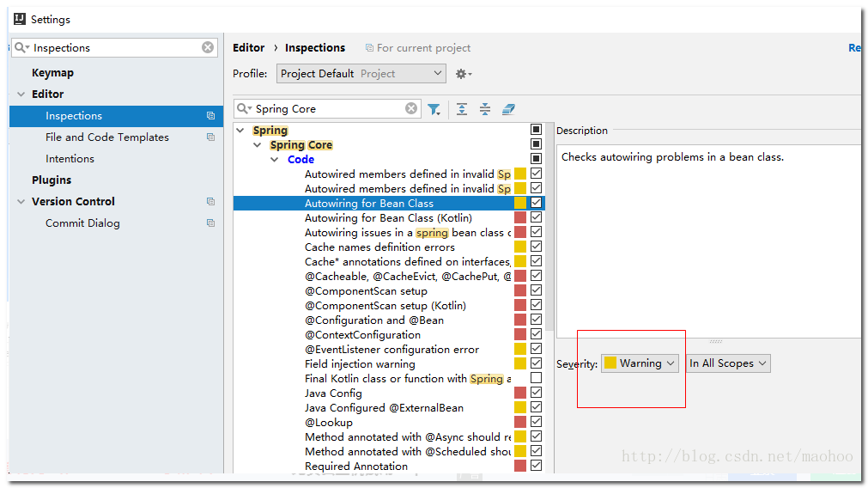Screen dimensions: 868x488
Task: Select Inspections in the settings sidebar
Action: (x=116, y=116)
